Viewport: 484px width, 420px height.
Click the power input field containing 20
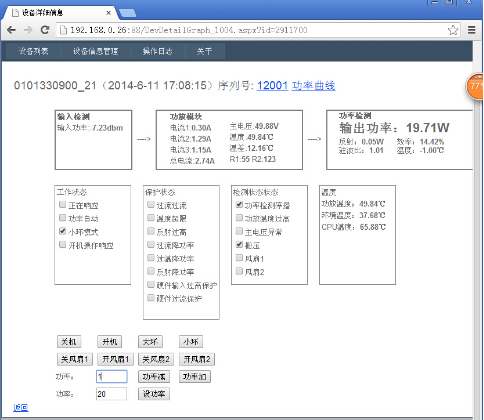coord(111,394)
